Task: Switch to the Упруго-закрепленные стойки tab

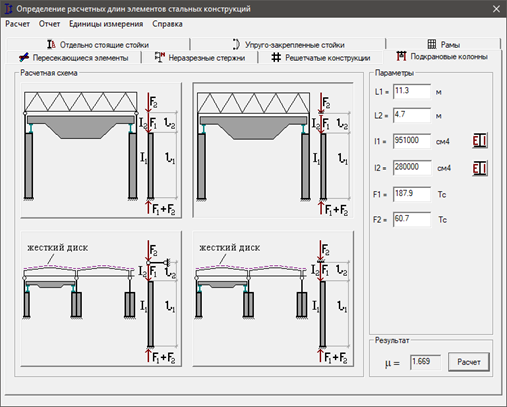Action: coord(288,44)
